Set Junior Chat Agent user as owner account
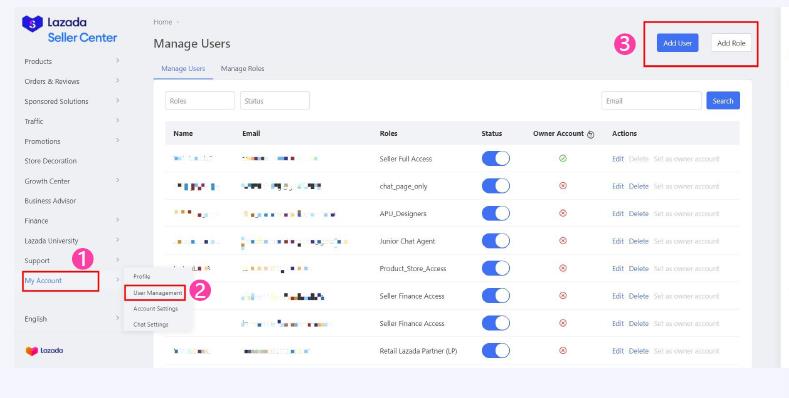The height and width of the screenshot is (398, 789). [x=686, y=241]
